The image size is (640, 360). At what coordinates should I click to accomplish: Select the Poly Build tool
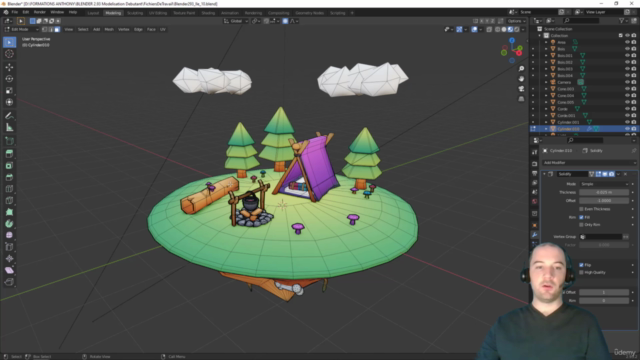[x=9, y=212]
